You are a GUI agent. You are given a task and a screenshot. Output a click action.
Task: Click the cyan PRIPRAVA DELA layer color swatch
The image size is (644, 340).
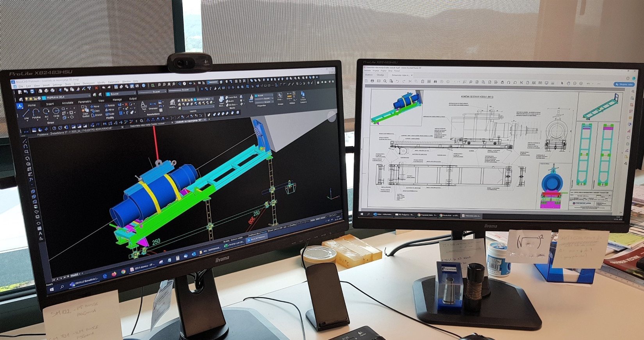tap(44, 98)
